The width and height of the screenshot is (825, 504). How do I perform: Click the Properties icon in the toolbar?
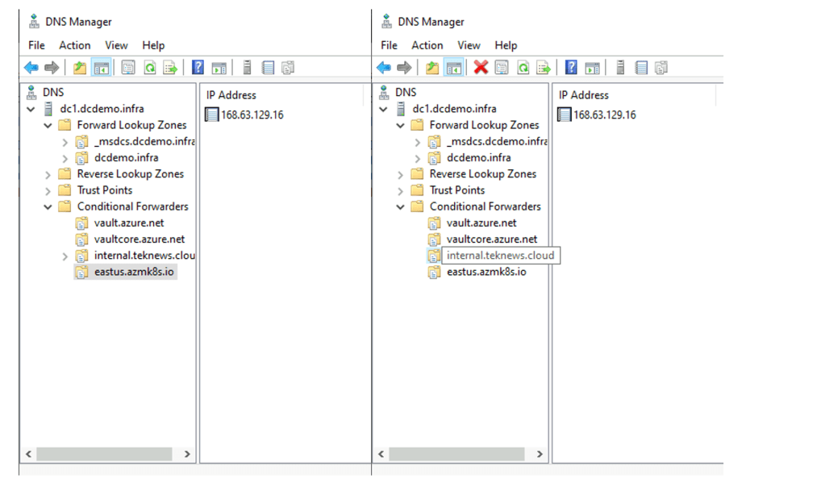point(127,67)
